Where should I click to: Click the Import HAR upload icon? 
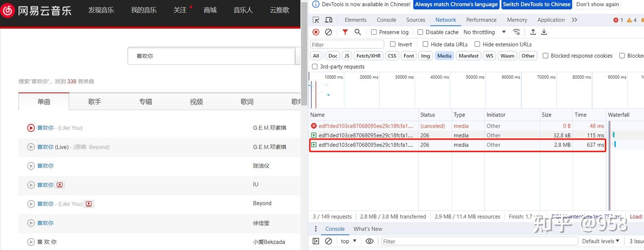click(533, 32)
